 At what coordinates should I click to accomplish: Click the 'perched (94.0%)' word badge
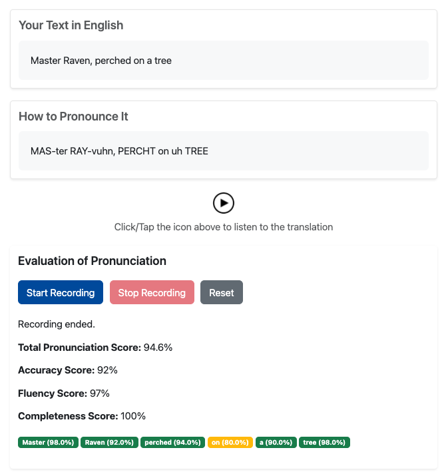(172, 442)
